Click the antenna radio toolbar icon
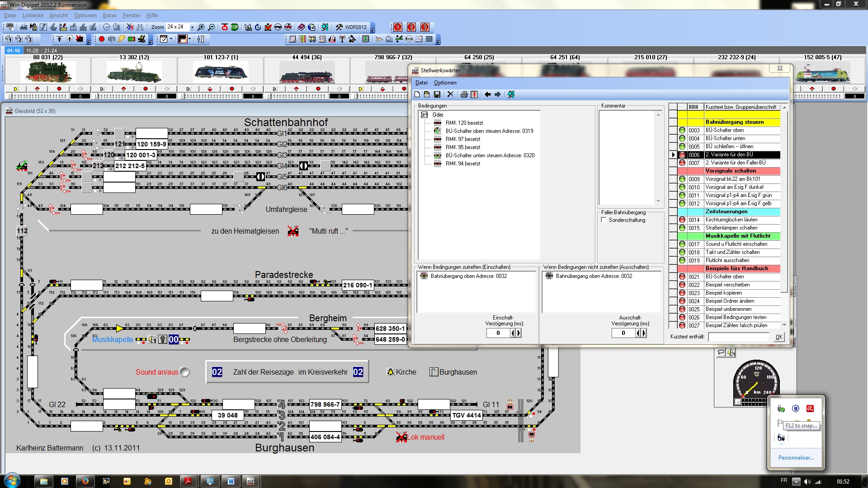The width and height of the screenshot is (868, 488). (x=342, y=39)
